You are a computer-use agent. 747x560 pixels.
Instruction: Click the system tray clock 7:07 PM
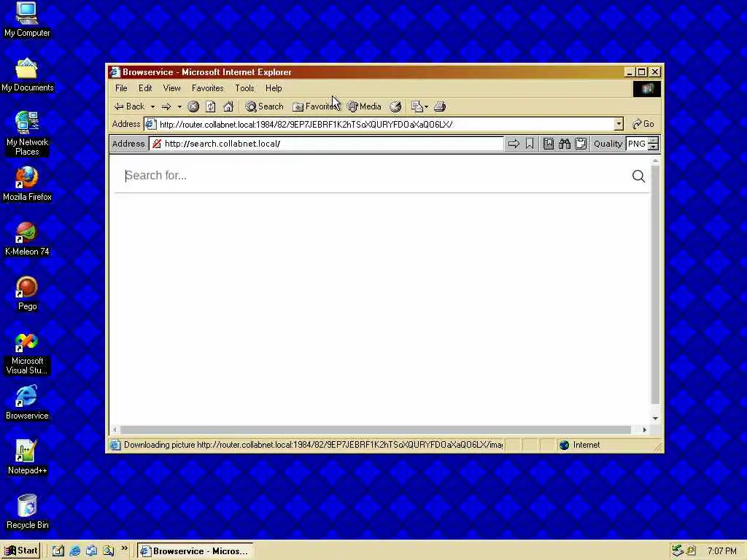721,551
